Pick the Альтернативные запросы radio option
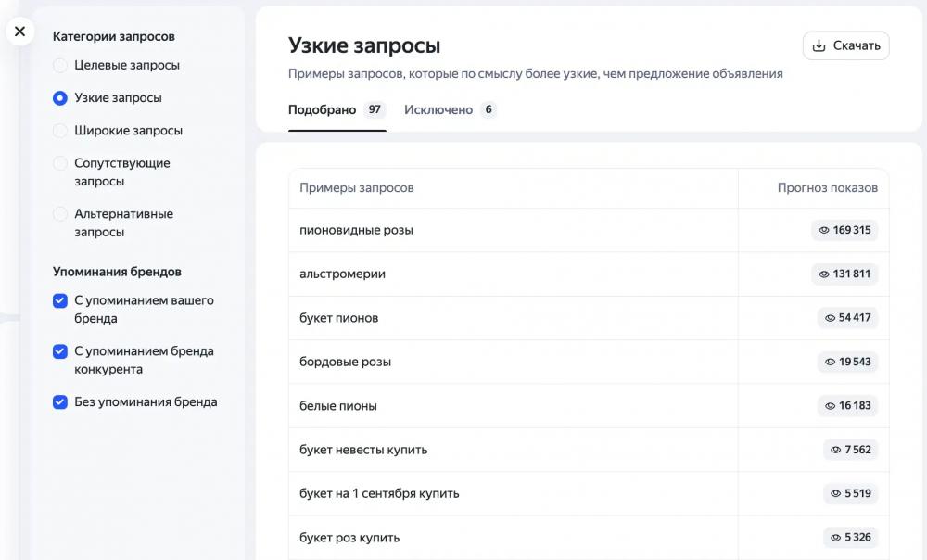The image size is (927, 560). (59, 214)
